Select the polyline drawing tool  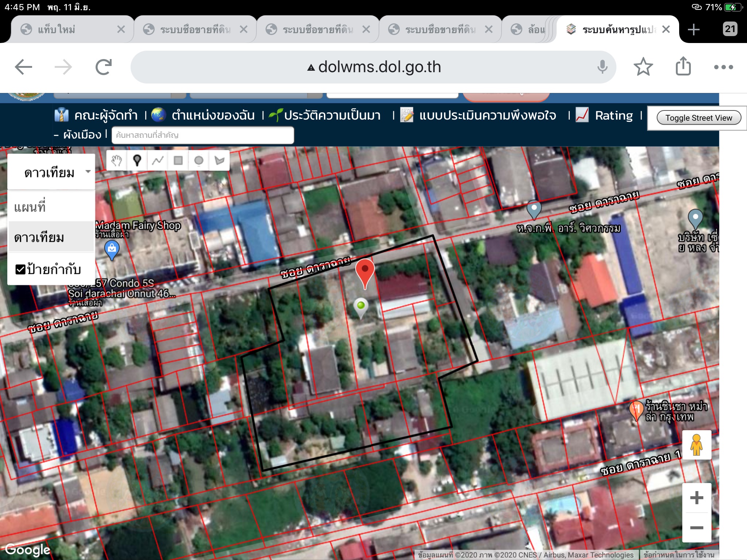click(158, 160)
